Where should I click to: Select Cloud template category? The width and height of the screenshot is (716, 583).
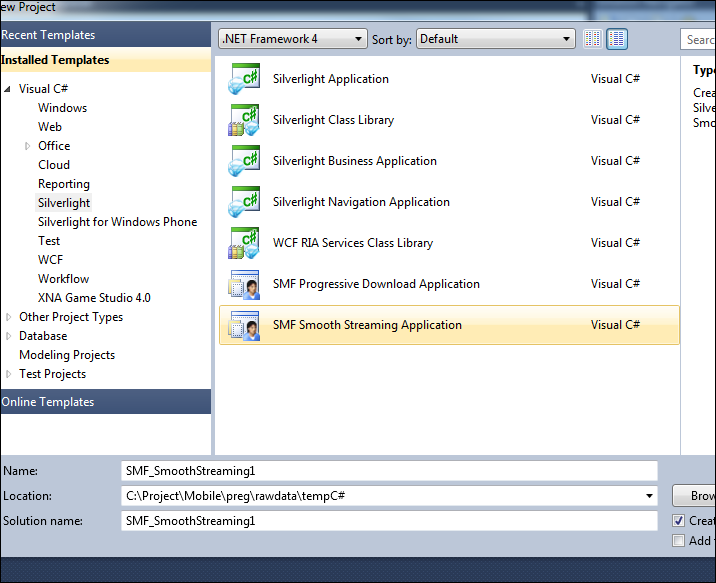coord(54,165)
